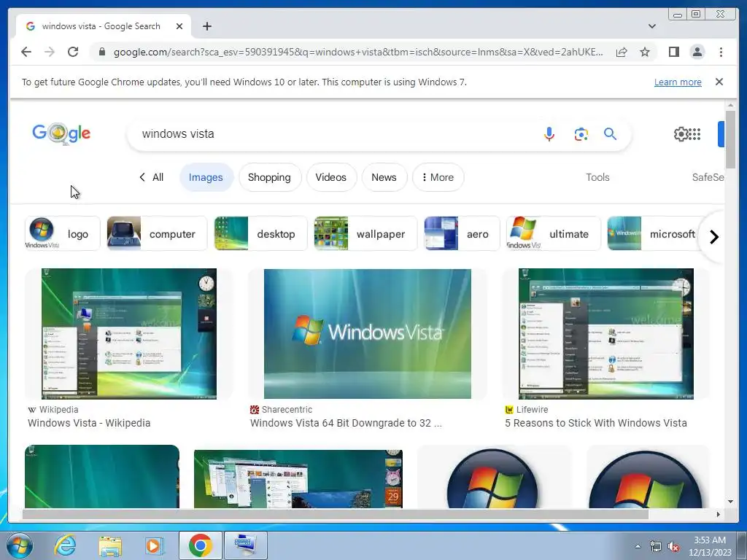Image resolution: width=747 pixels, height=560 pixels.
Task: Expand the tab search dropdown arrow
Action: click(x=651, y=26)
